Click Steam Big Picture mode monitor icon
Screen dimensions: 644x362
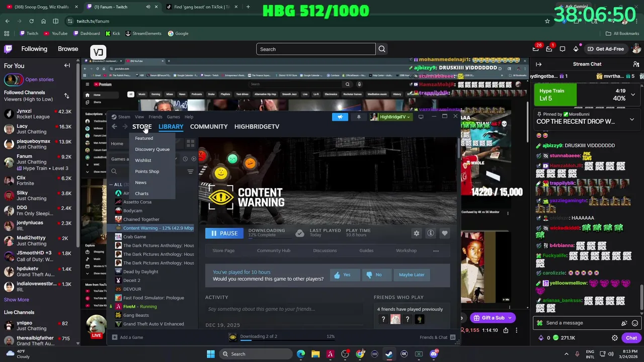(x=421, y=117)
